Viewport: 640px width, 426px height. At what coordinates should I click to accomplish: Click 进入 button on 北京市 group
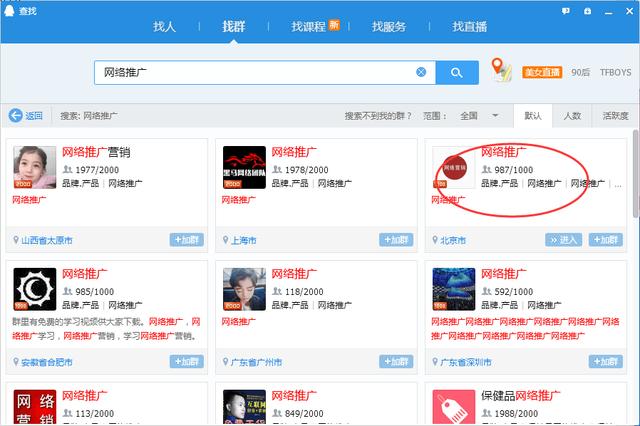click(x=563, y=240)
